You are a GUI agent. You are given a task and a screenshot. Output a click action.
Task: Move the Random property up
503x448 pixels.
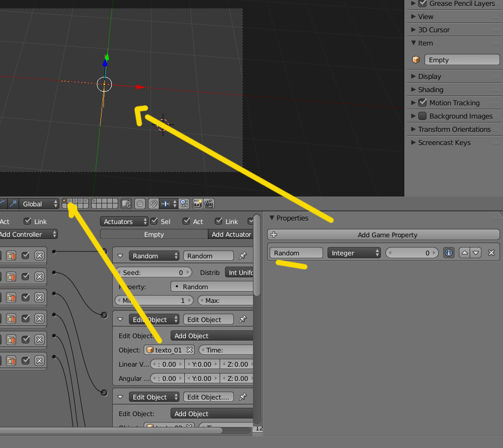464,253
